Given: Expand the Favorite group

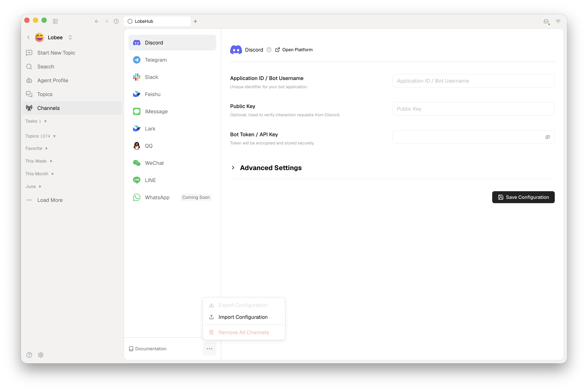Looking at the screenshot, I should pyautogui.click(x=37, y=148).
